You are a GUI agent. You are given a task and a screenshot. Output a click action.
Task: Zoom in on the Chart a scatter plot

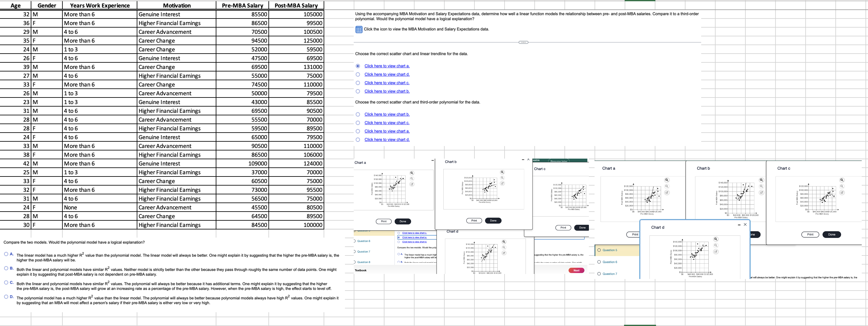coord(412,173)
